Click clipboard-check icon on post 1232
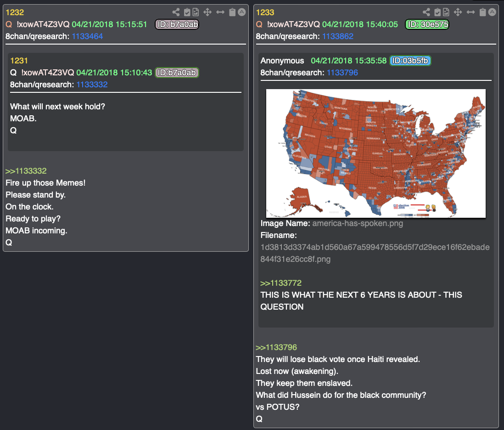This screenshot has width=504, height=430. pyautogui.click(x=187, y=12)
